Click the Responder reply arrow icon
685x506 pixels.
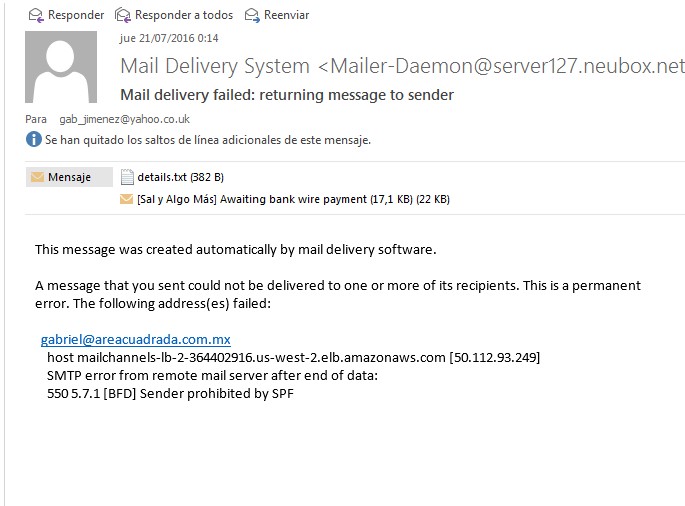tap(37, 15)
